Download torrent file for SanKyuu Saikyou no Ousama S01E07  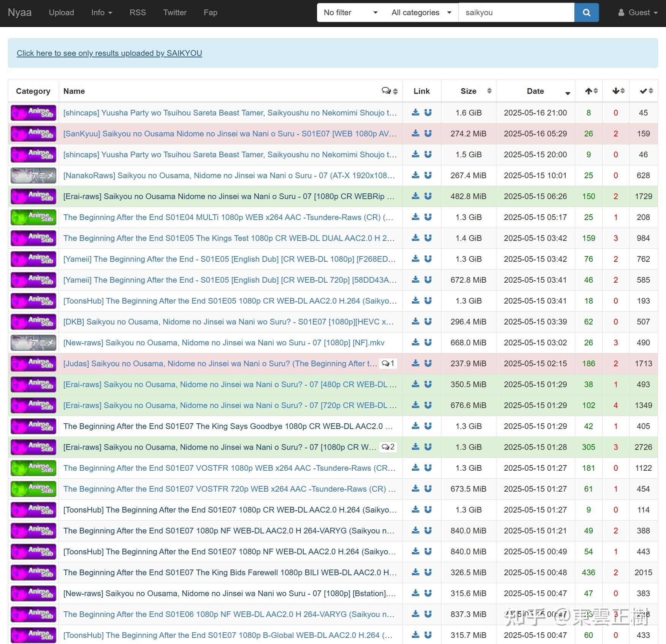pos(415,133)
